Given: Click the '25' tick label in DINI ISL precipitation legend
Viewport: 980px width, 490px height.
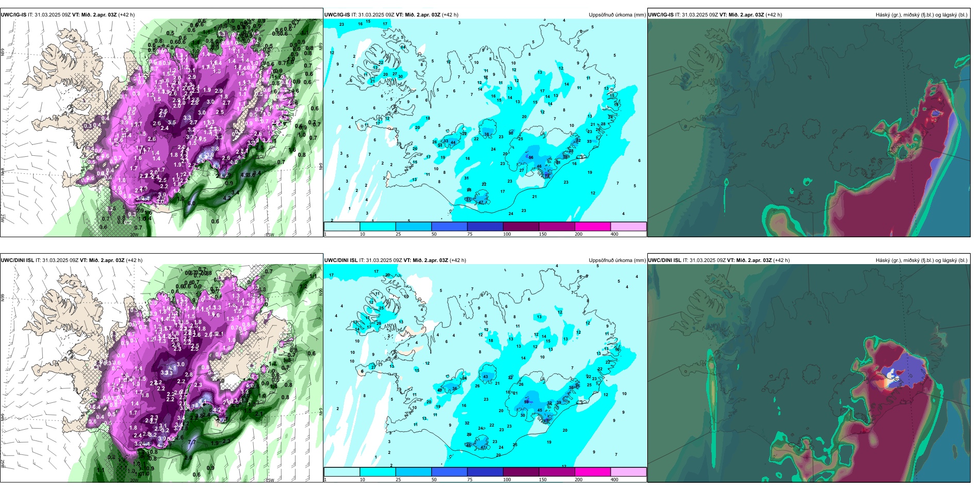Looking at the screenshot, I should [398, 480].
